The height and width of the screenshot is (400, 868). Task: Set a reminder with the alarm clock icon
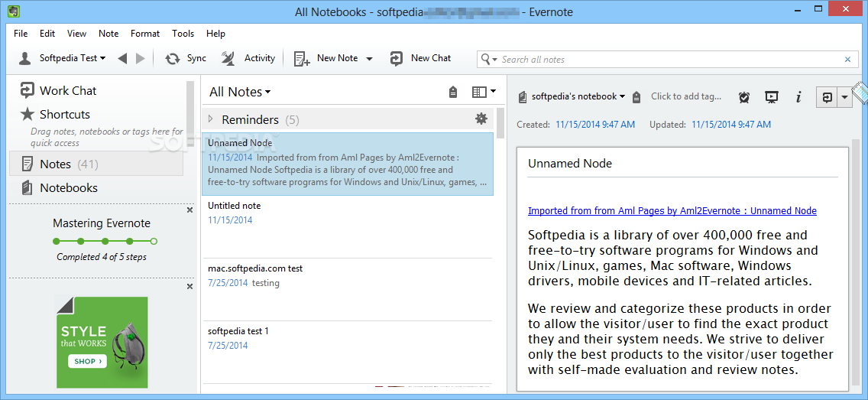[744, 97]
